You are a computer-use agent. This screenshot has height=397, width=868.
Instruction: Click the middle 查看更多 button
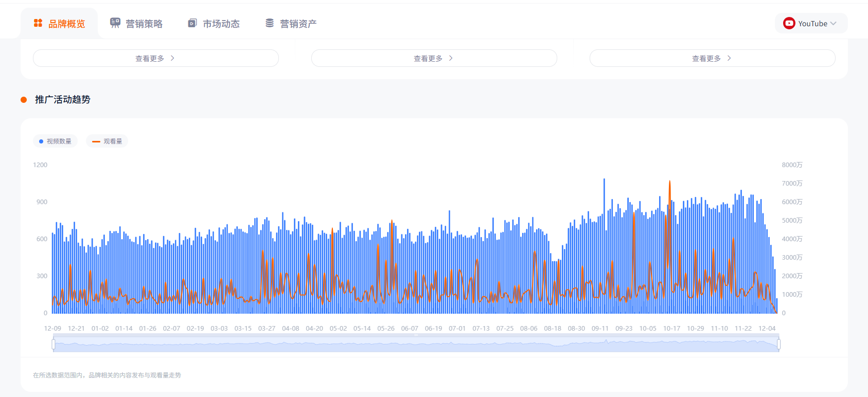[434, 59]
